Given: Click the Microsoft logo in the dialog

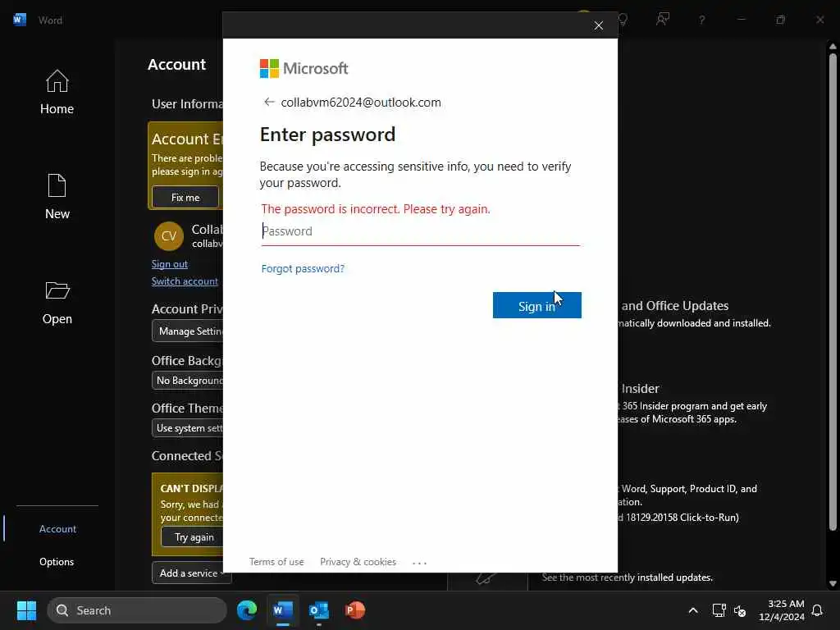Looking at the screenshot, I should (x=304, y=69).
